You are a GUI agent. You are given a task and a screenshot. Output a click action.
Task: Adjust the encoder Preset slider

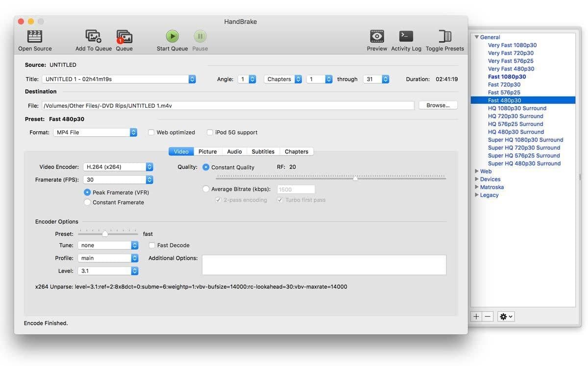[x=105, y=234]
